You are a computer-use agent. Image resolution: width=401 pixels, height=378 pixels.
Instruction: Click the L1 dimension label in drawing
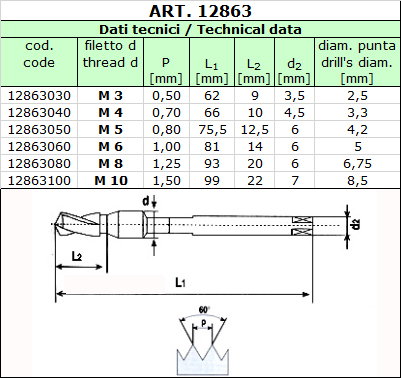click(x=180, y=283)
